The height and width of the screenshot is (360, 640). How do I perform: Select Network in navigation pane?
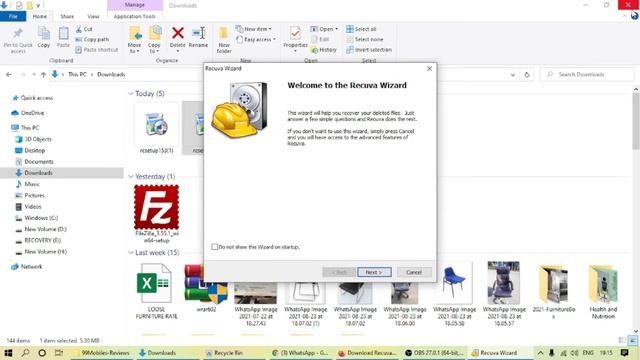click(31, 267)
